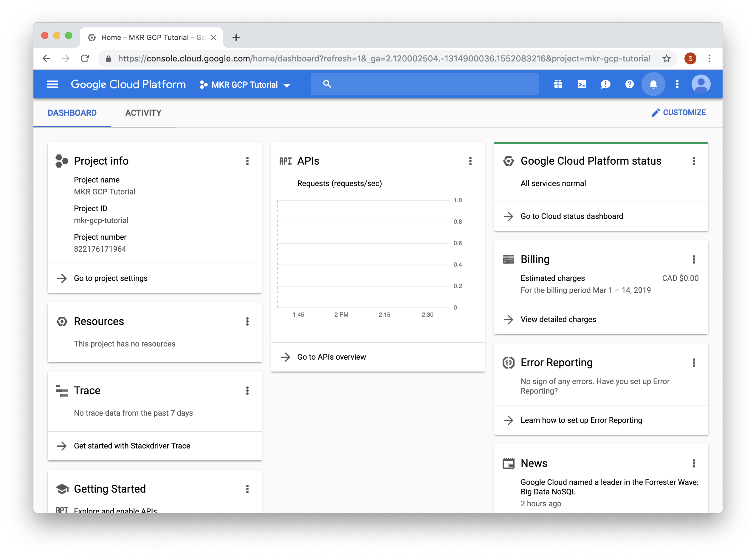This screenshot has width=756, height=557.
Task: Go to project settings
Action: (111, 278)
